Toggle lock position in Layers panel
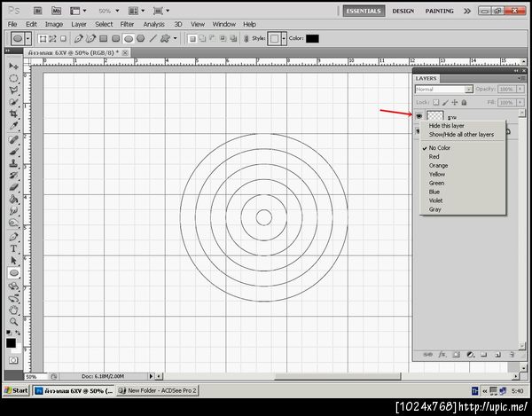 (455, 102)
